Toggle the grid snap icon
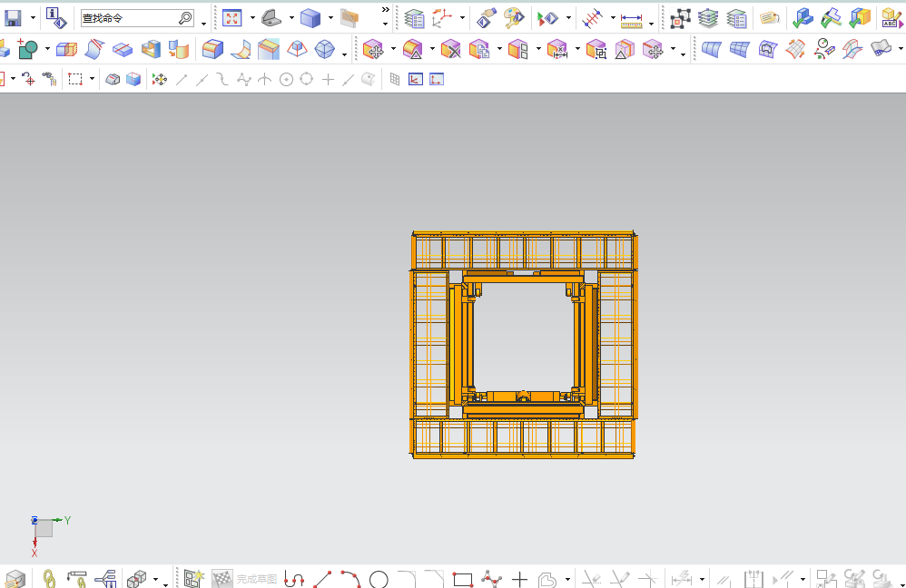 pyautogui.click(x=395, y=79)
